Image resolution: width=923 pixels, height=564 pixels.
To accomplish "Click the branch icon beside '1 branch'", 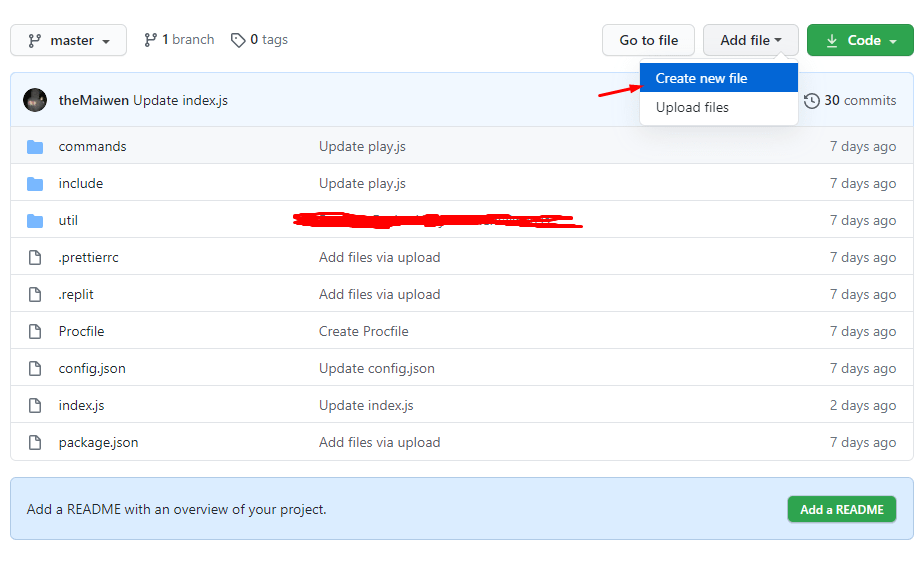I will (x=151, y=39).
